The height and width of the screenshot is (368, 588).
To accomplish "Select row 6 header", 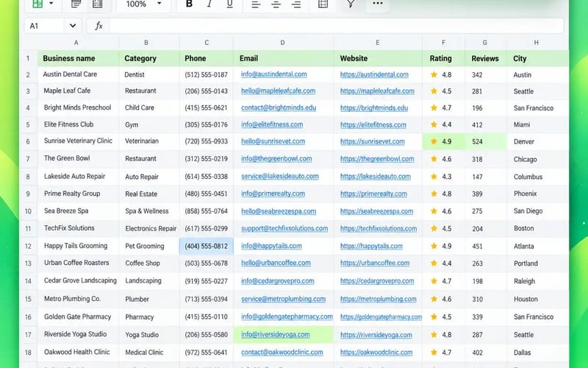I will pyautogui.click(x=28, y=141).
